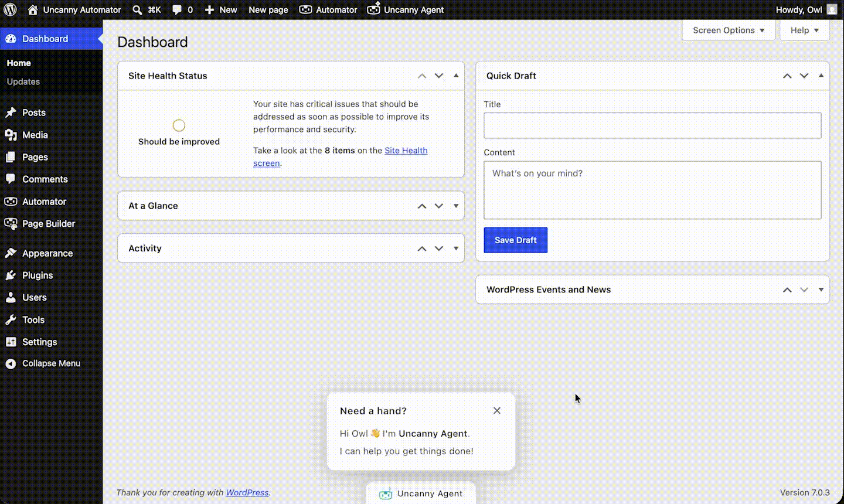
Task: Click the Automator icon in sidebar
Action: [11, 202]
